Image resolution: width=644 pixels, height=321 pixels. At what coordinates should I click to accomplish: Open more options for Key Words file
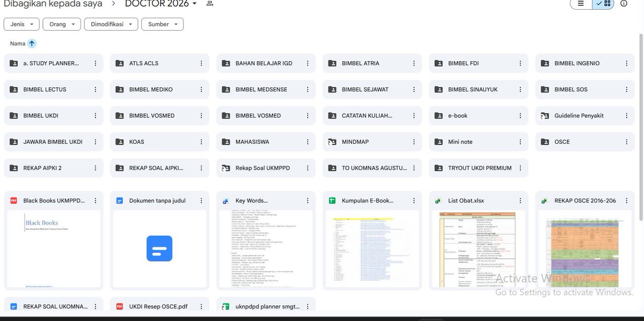tap(308, 201)
